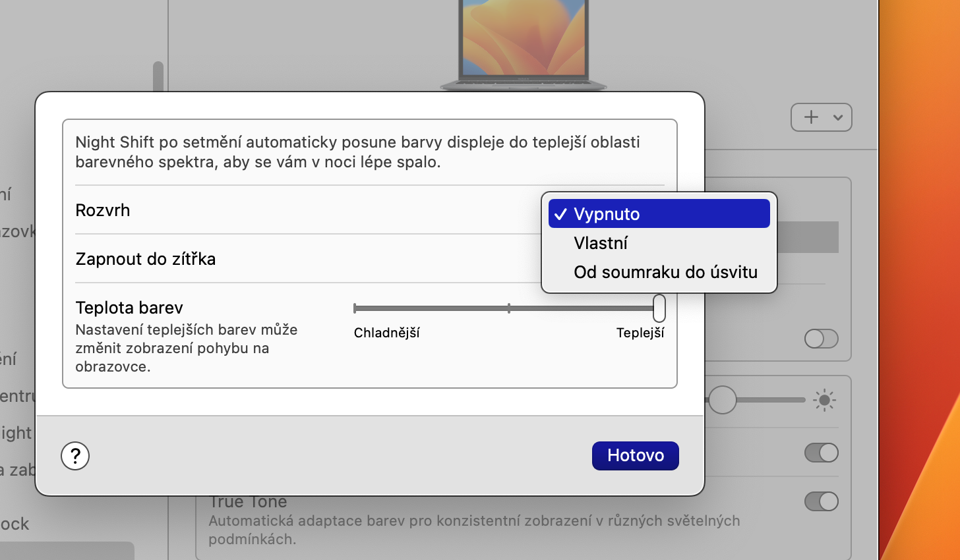Choose Vlastní from the schedule menu

(x=659, y=243)
